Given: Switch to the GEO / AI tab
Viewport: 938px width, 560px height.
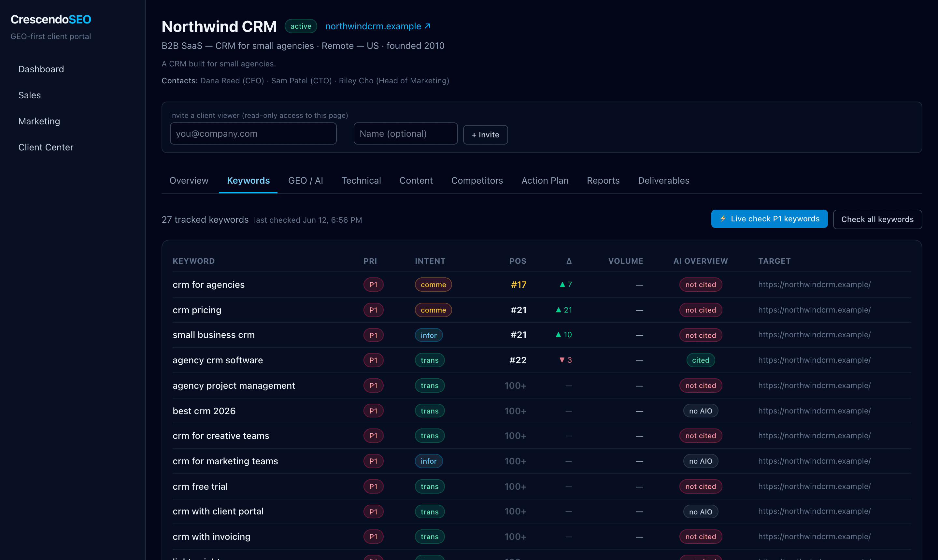Looking at the screenshot, I should point(306,180).
